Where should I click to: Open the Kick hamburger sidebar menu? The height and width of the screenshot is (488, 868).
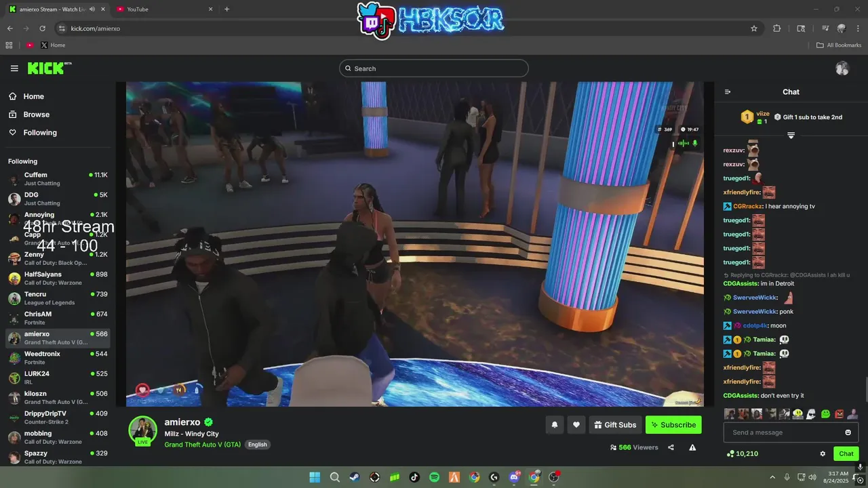(14, 68)
